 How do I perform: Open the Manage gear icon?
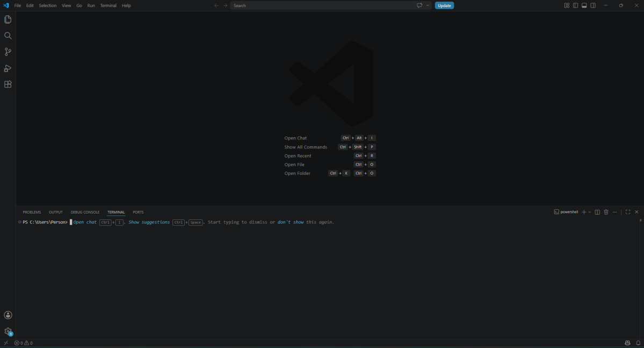tap(8, 331)
